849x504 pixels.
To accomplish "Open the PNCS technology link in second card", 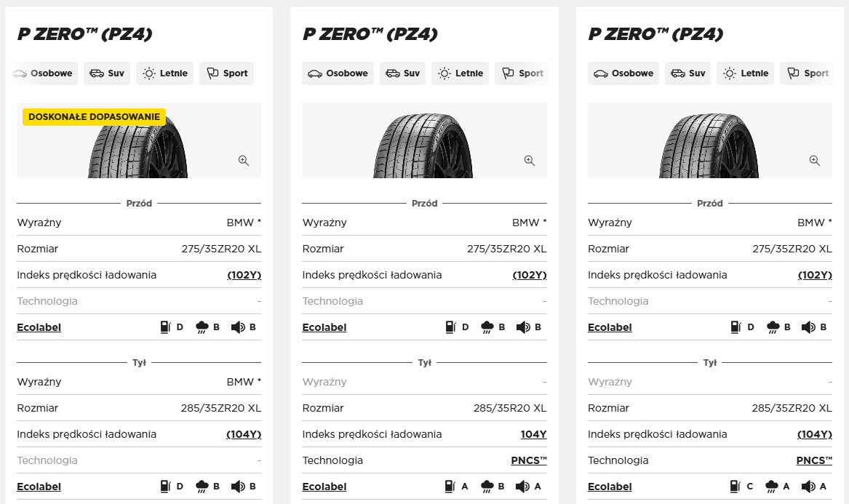I will (x=529, y=460).
